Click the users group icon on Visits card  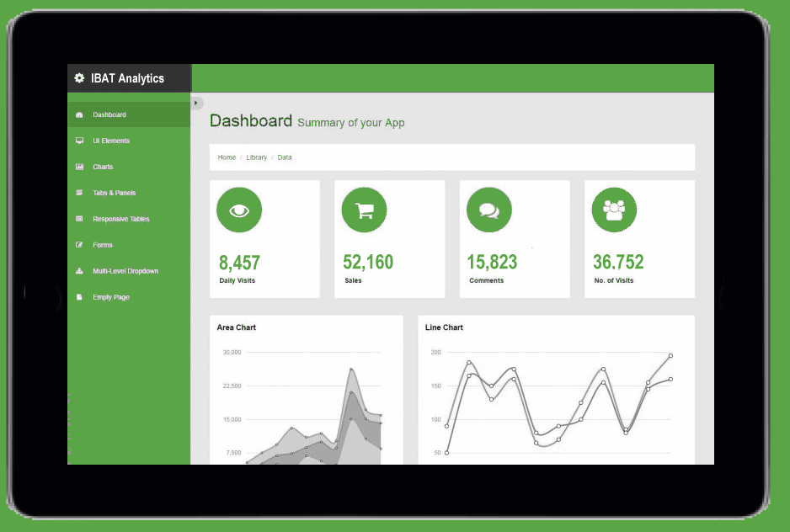coord(614,210)
